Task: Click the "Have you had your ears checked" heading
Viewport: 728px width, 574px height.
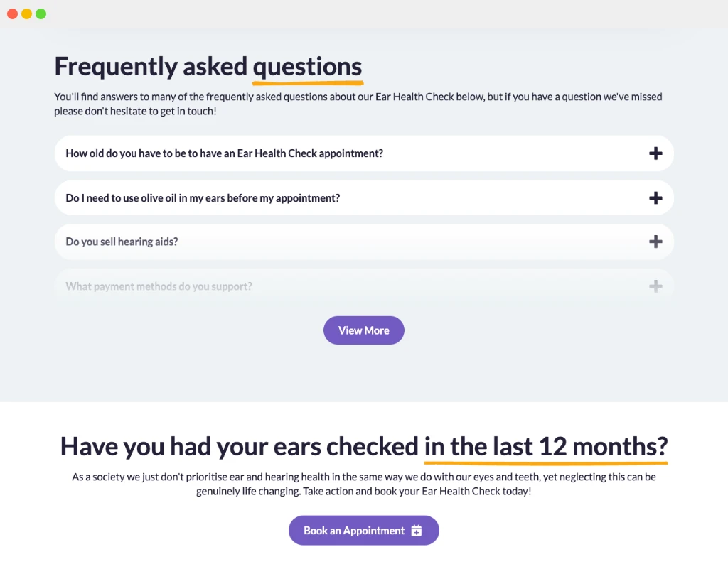Action: 240,446
